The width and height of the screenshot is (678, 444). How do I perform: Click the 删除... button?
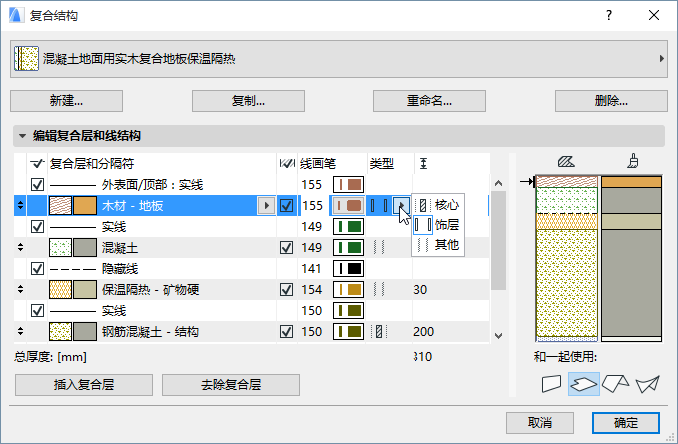611,101
